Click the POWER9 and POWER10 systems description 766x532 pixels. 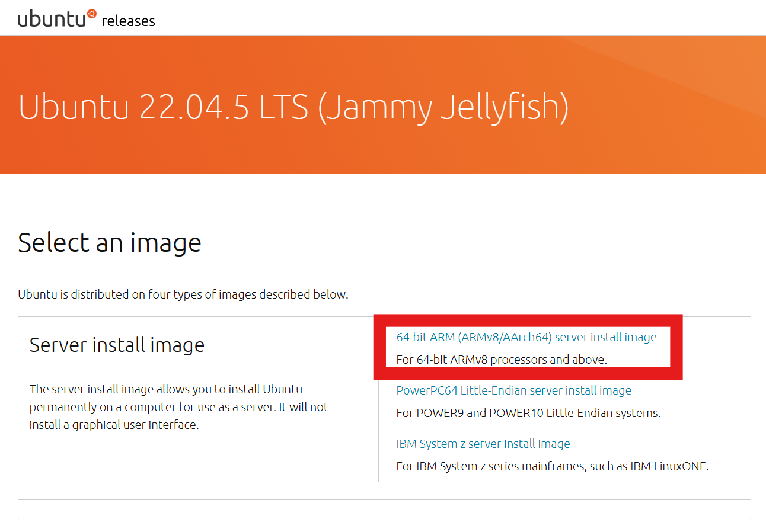pyautogui.click(x=528, y=413)
